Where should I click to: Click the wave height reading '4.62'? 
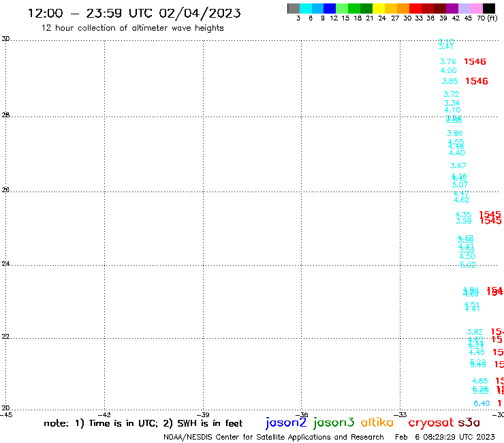[461, 200]
